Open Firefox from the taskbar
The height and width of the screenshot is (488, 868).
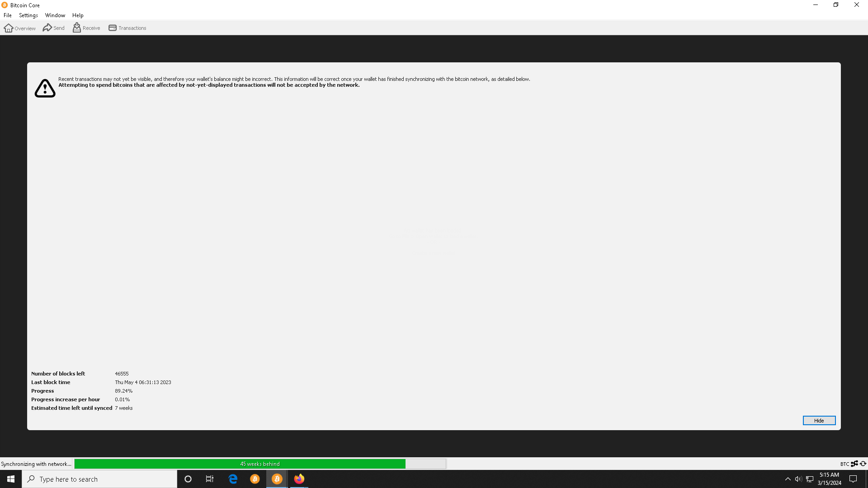[299, 479]
